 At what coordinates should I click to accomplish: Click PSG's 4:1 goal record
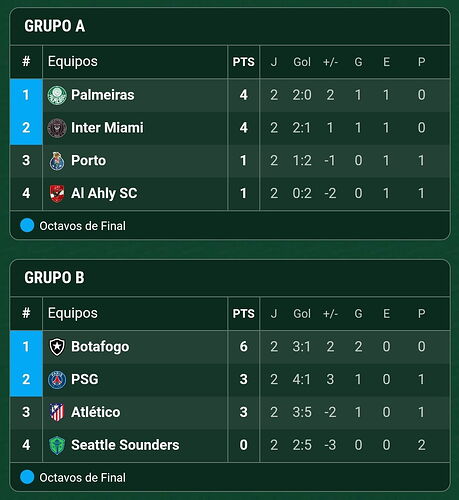[302, 380]
